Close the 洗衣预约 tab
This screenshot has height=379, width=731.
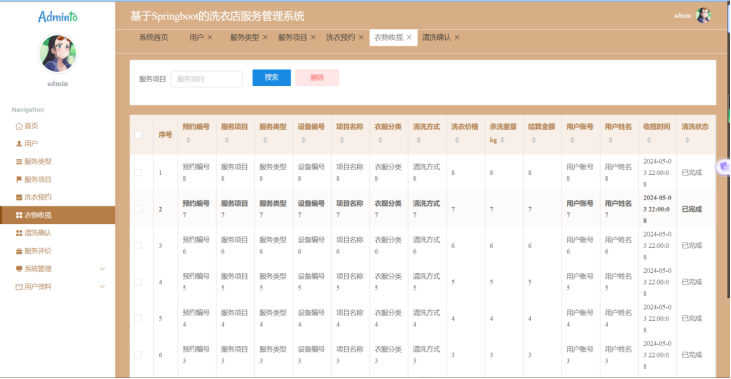tap(361, 37)
